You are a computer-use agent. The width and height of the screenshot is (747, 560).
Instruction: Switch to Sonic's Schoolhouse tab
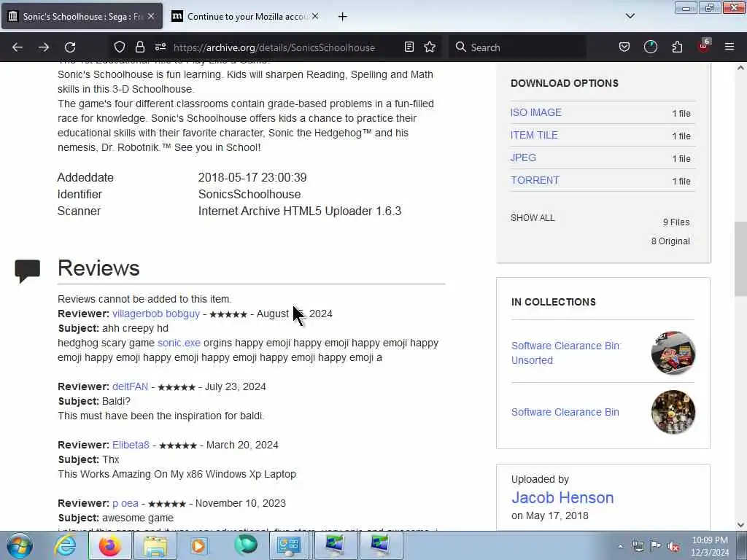[x=82, y=17]
